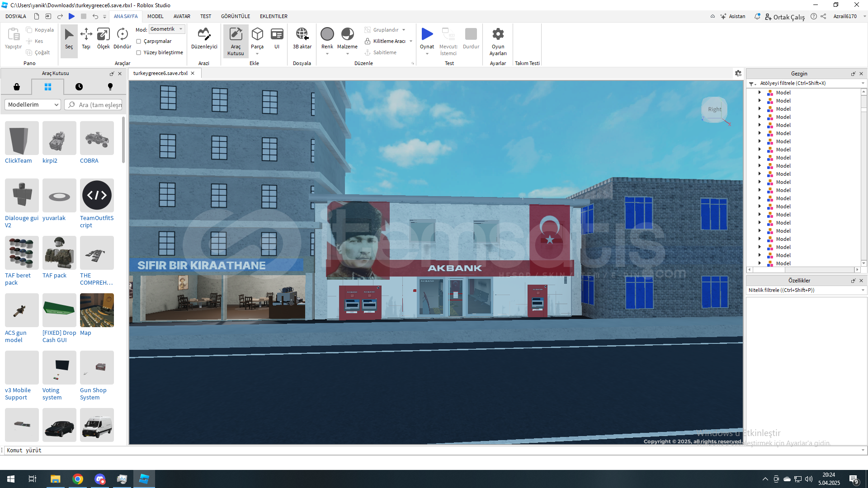The height and width of the screenshot is (488, 868).
Task: Switch to the TEST ribbon tab
Action: pyautogui.click(x=206, y=16)
